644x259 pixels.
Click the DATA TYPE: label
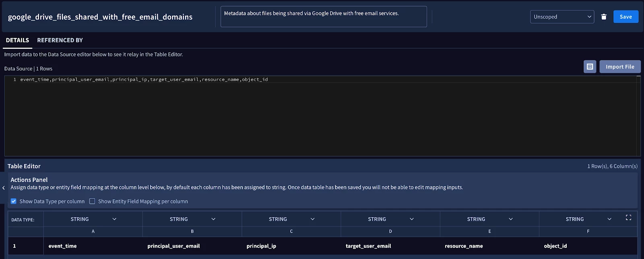click(x=23, y=220)
